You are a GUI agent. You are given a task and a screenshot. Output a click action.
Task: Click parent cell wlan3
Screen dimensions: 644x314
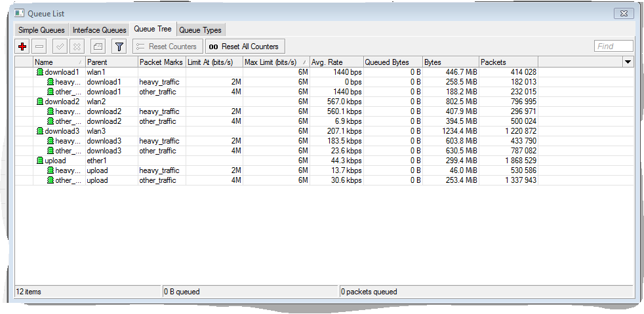point(96,131)
